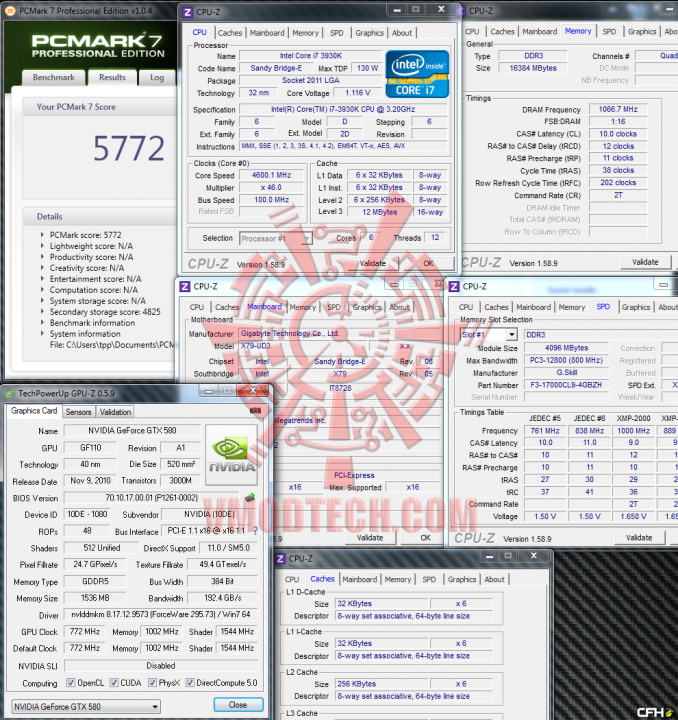Click the GPU-Z Name field NVIDIA GeForce GTX 580
678x720 pixels.
[132, 431]
